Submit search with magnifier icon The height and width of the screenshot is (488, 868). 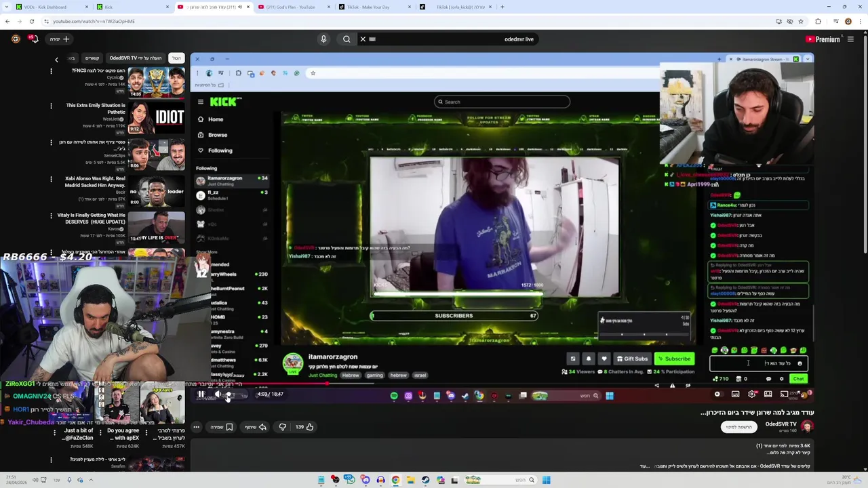coord(347,39)
